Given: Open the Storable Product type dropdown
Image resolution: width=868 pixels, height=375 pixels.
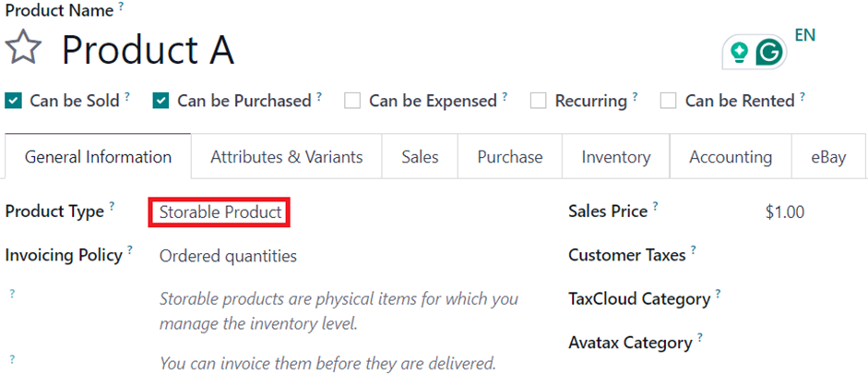Looking at the screenshot, I should click(220, 212).
